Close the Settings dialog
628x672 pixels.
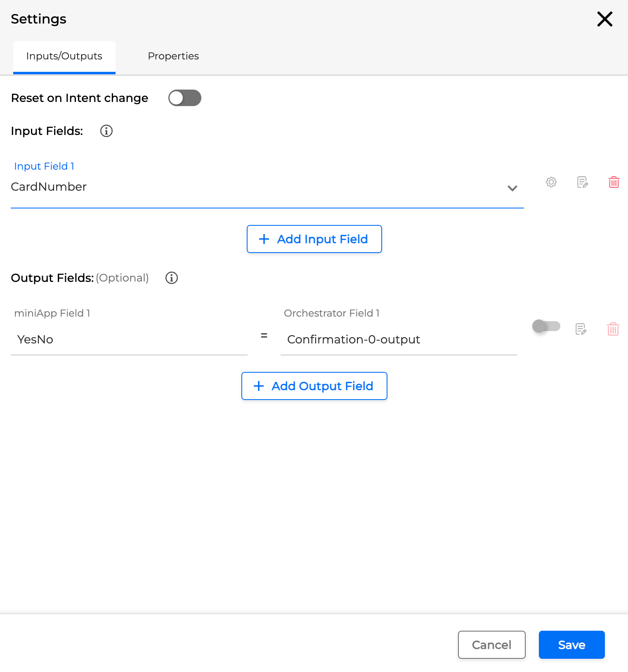tap(605, 19)
